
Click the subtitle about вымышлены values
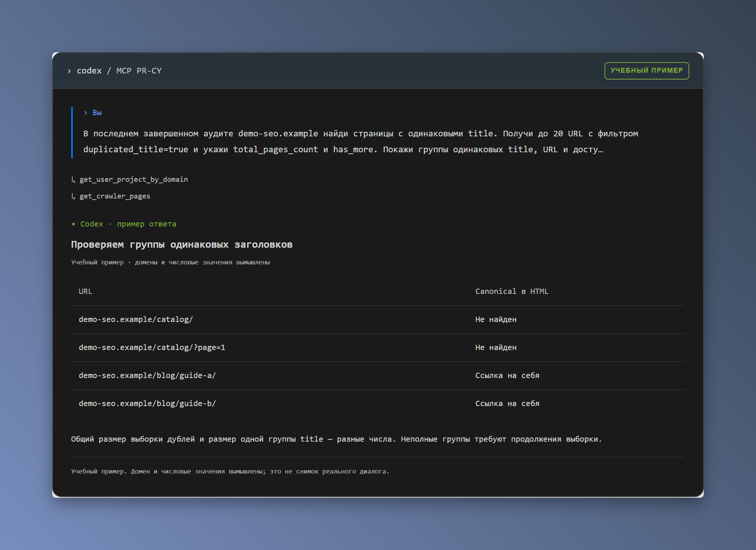tap(170, 262)
